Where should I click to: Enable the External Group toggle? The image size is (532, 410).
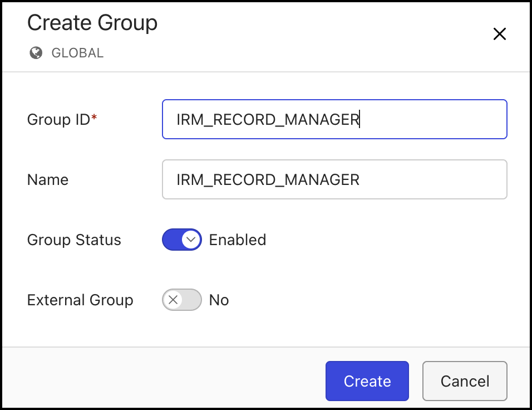(182, 300)
